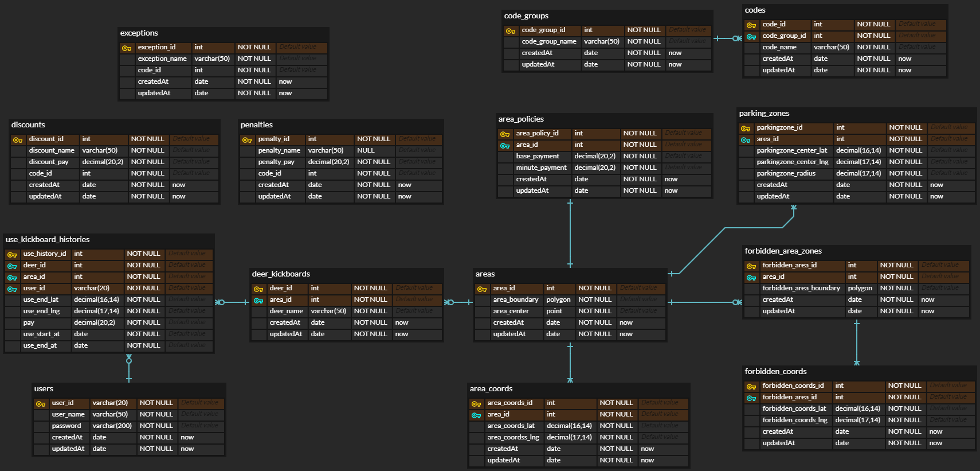Click the primary key icon of deer_id in deer_kickboards
Screen dimensions: 980x471
tap(258, 289)
